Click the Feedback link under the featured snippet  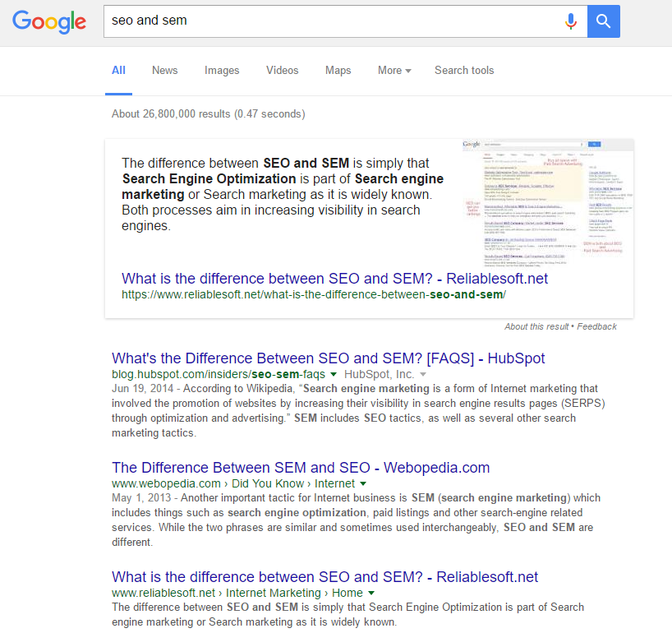(596, 326)
